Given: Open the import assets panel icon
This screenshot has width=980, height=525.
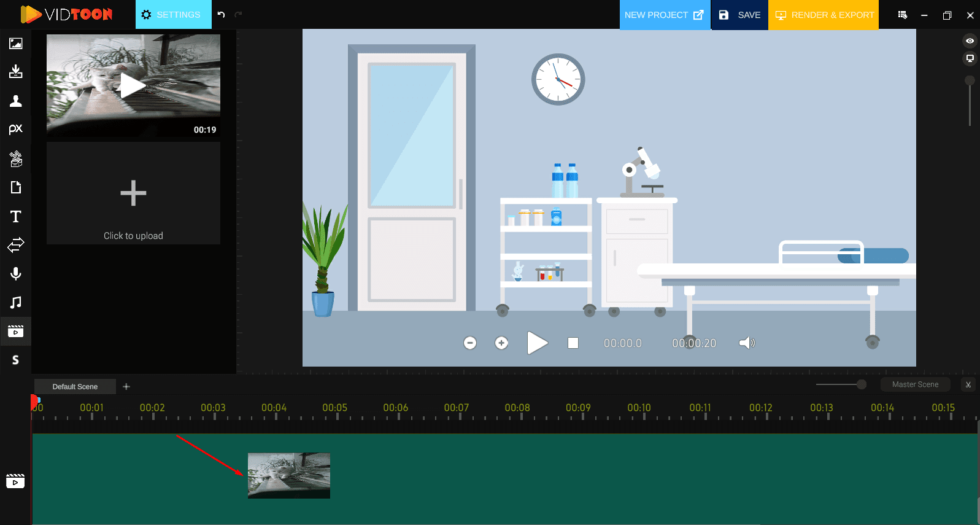Looking at the screenshot, I should (16, 72).
